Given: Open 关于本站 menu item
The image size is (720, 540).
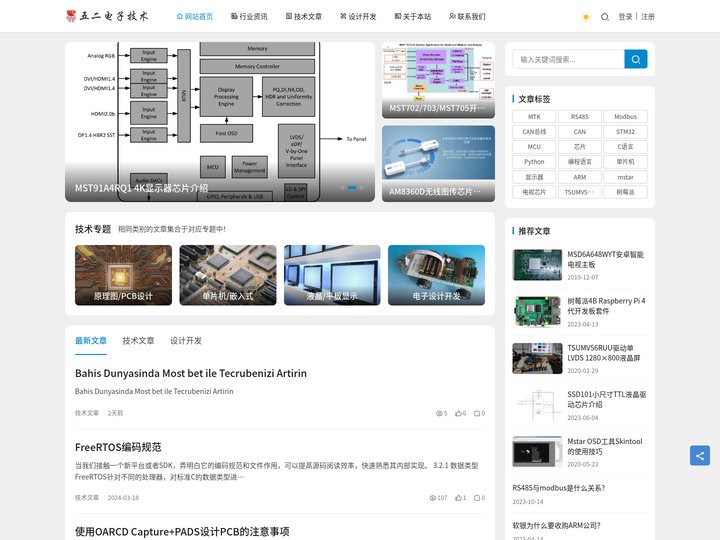Looking at the screenshot, I should coord(413,17).
